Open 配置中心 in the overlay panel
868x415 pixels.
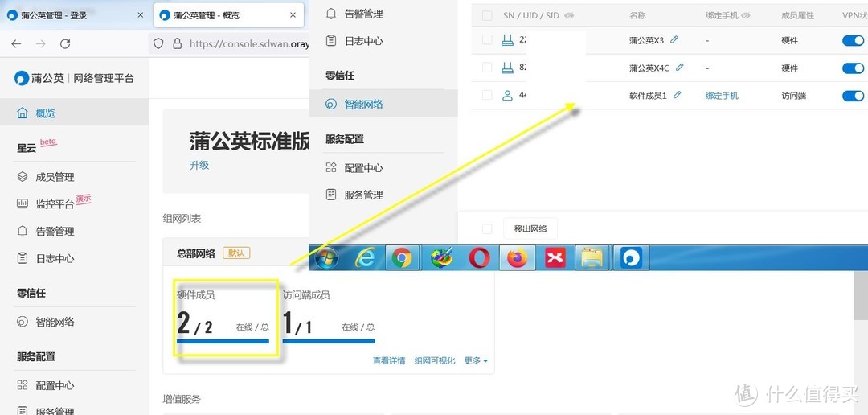point(363,168)
